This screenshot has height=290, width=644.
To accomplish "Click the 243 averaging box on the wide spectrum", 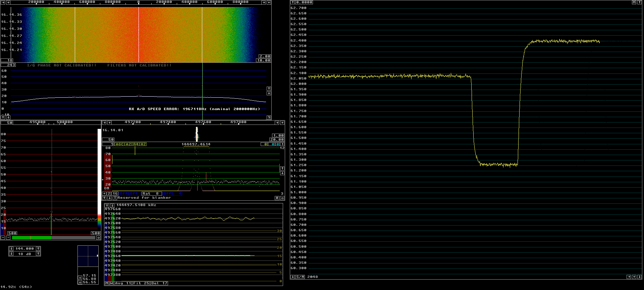I will click(x=8, y=65).
